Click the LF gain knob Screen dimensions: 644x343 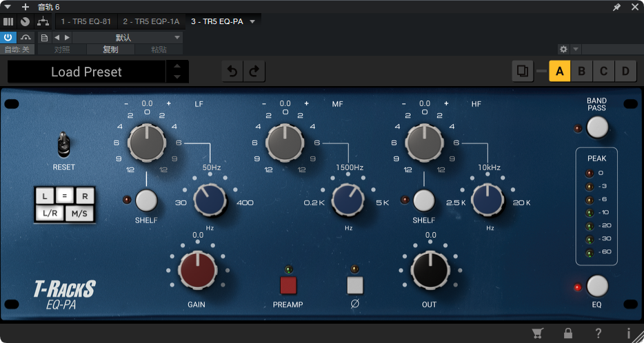point(147,143)
